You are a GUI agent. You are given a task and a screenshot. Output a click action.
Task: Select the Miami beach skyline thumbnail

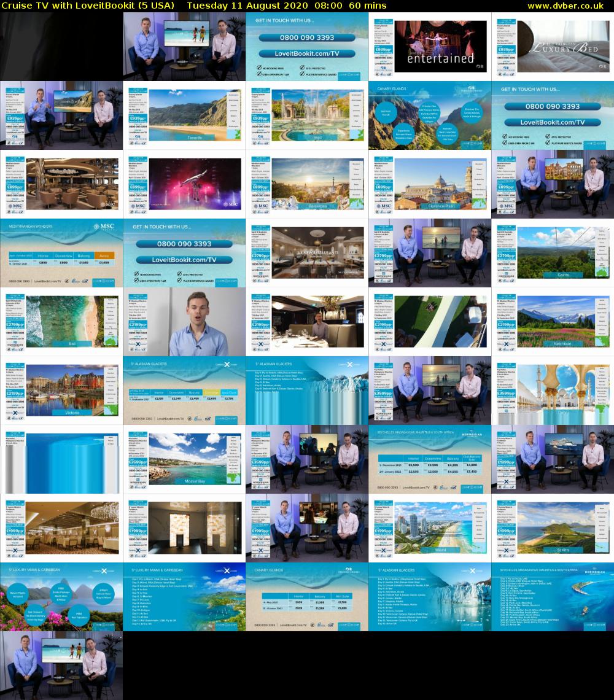tap(430, 527)
